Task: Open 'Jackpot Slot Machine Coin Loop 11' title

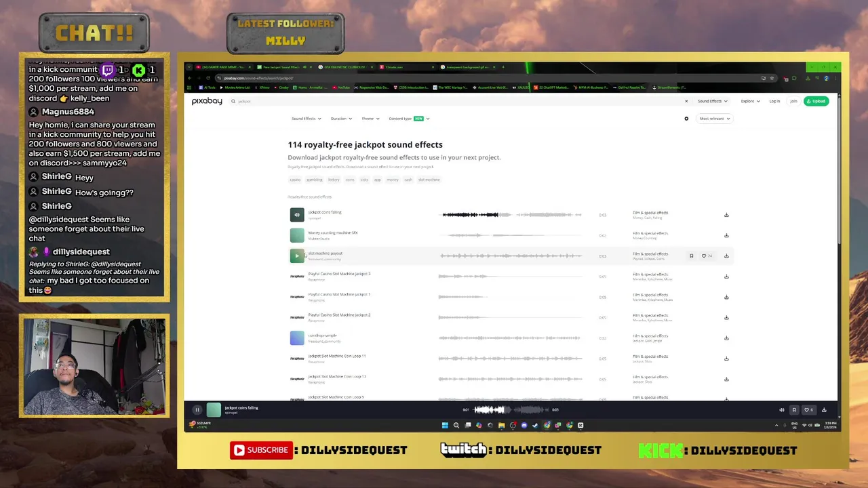Action: pos(337,356)
